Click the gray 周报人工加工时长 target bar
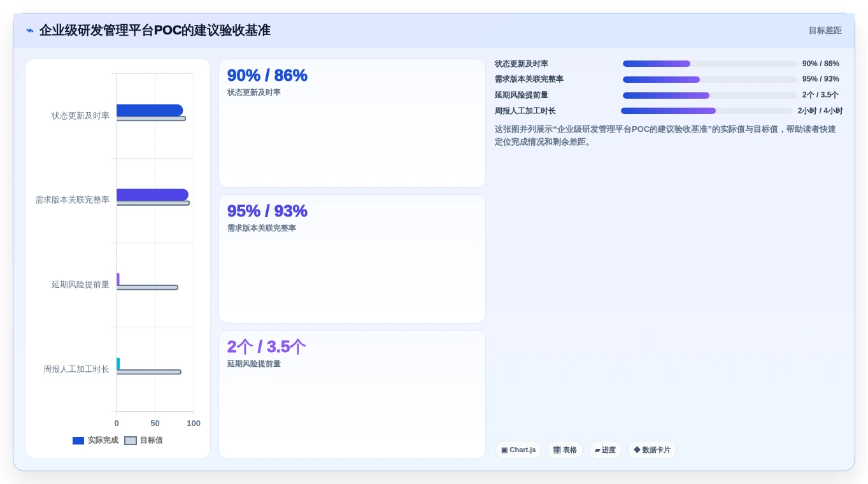This screenshot has width=868, height=484. [149, 372]
